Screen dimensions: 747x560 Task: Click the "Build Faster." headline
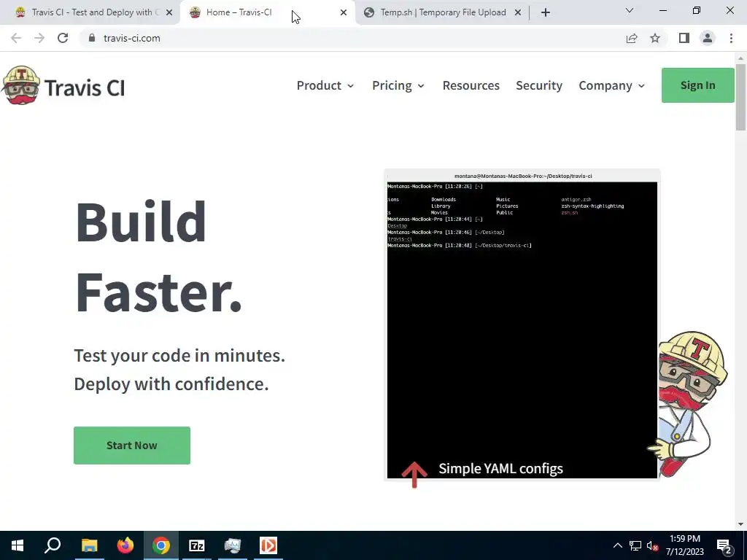coord(158,257)
